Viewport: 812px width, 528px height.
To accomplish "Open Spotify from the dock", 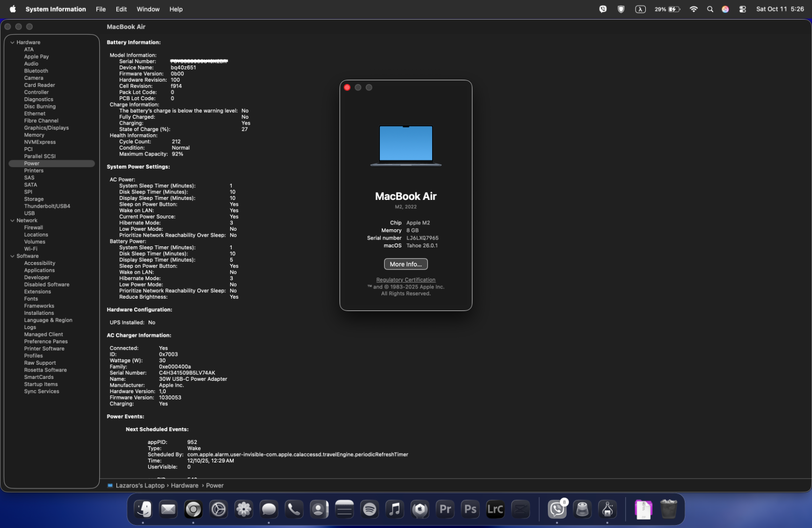I will click(370, 509).
